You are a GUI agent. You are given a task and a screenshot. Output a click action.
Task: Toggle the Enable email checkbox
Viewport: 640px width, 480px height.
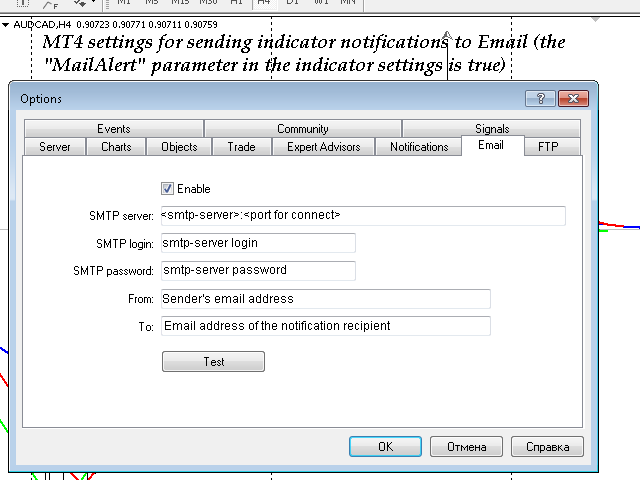[167, 189]
